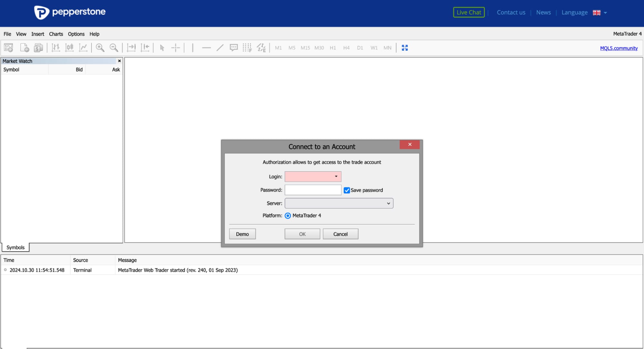The image size is (644, 349).
Task: Close the Market Watch panel
Action: click(x=120, y=61)
